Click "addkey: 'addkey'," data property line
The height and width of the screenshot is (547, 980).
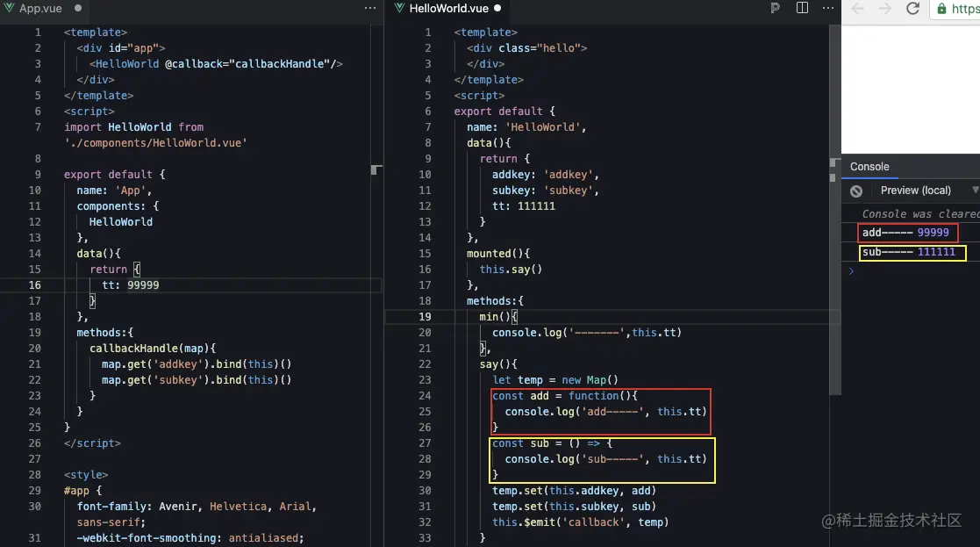coord(546,175)
